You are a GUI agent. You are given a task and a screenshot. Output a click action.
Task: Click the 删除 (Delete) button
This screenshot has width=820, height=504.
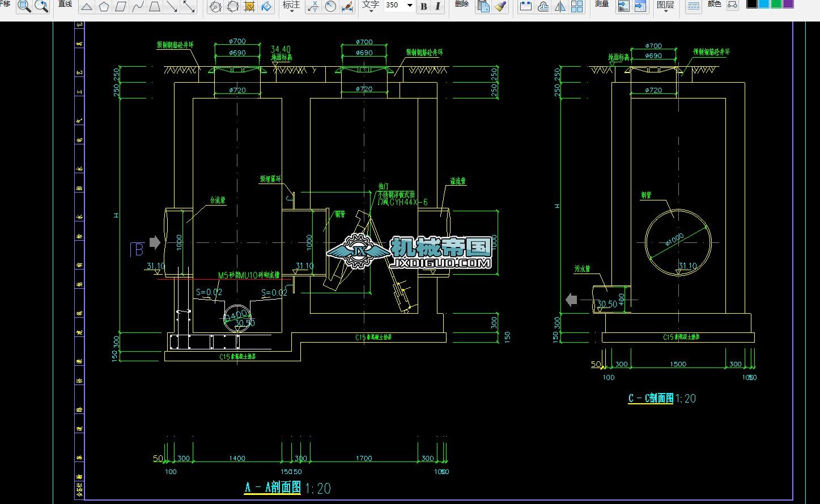[x=462, y=4]
